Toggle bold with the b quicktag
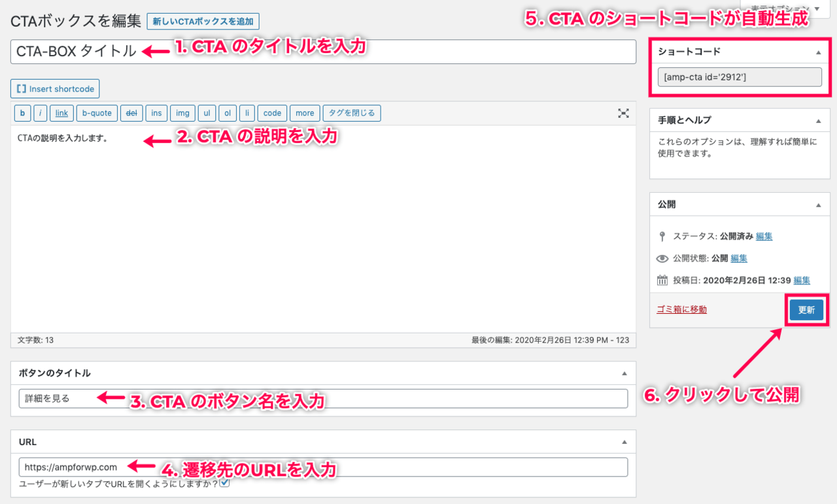The image size is (837, 504). click(22, 113)
